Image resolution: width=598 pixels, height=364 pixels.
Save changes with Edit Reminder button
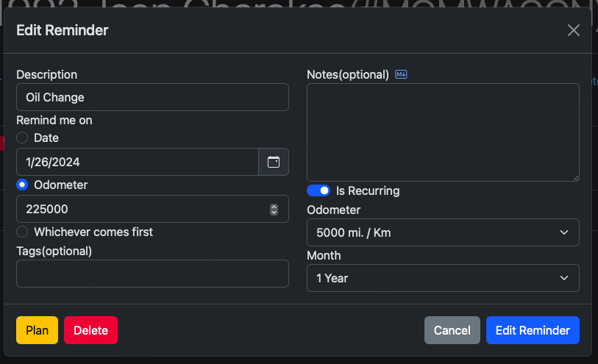533,330
